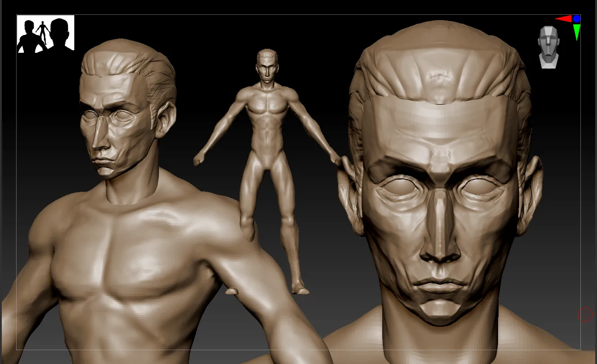Click the lips of the large front-facing head

[x=440, y=286]
